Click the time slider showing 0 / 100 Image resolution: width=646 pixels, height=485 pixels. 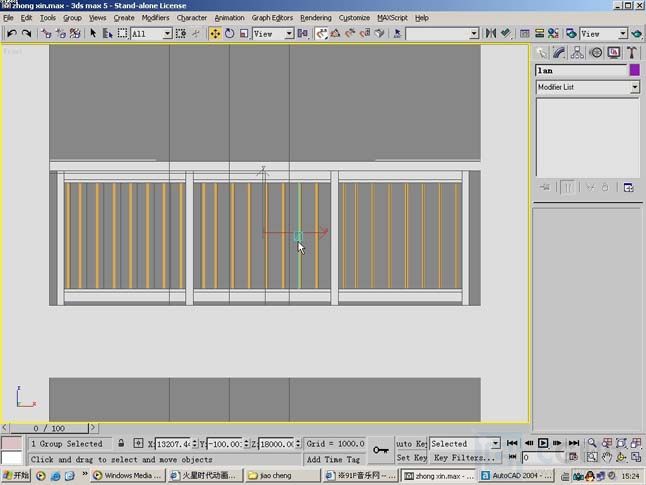[49, 428]
